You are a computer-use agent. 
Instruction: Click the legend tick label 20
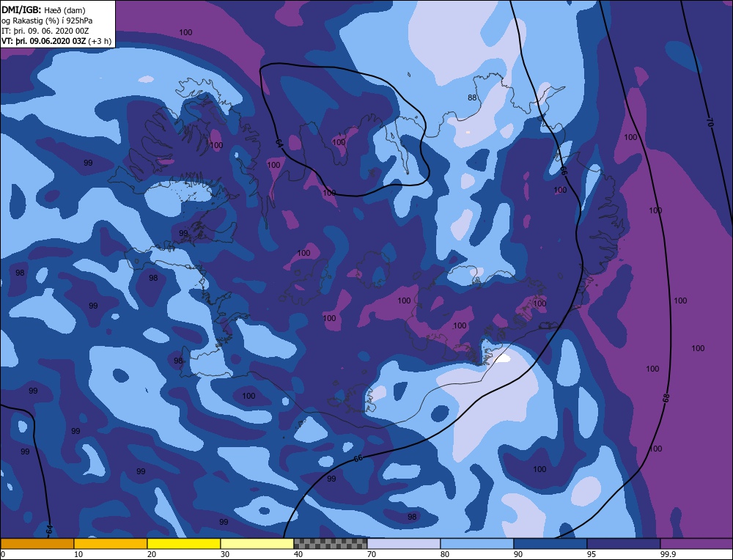click(151, 554)
